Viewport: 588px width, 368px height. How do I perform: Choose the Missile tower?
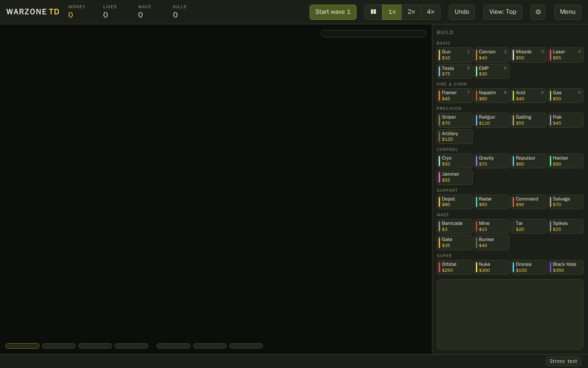pos(529,55)
